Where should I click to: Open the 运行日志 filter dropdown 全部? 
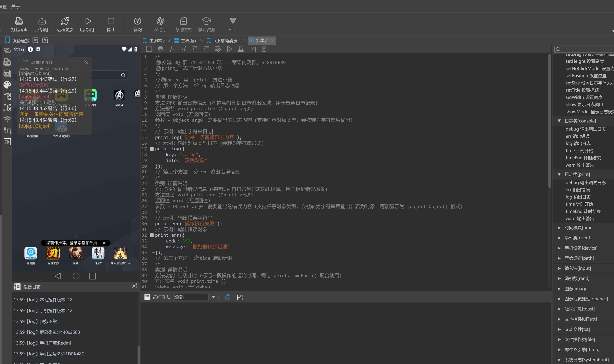click(x=196, y=297)
